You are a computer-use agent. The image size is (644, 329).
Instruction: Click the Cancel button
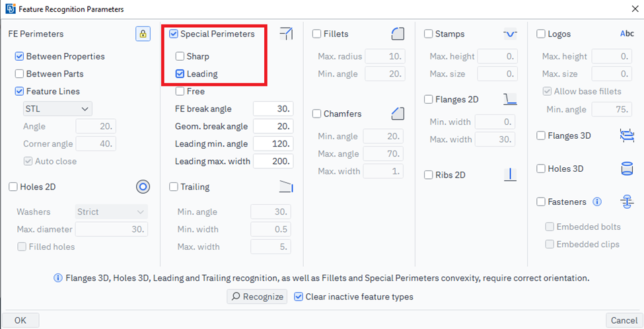point(624,320)
